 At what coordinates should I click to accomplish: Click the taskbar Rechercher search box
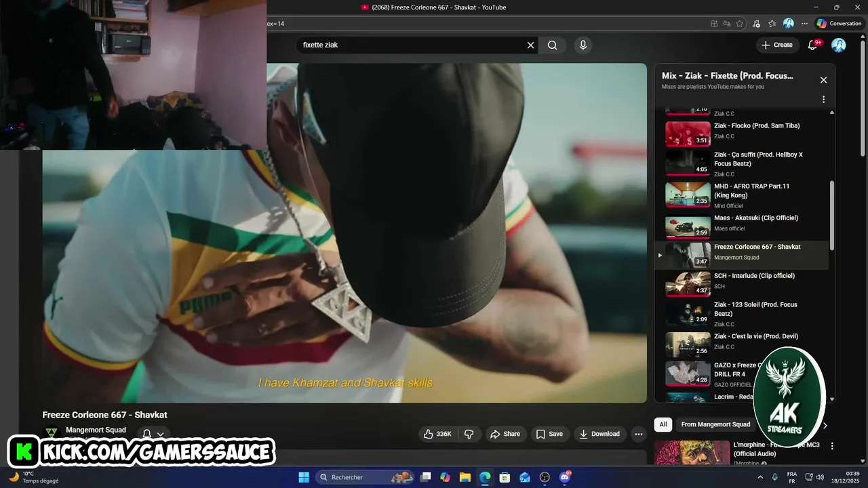366,477
